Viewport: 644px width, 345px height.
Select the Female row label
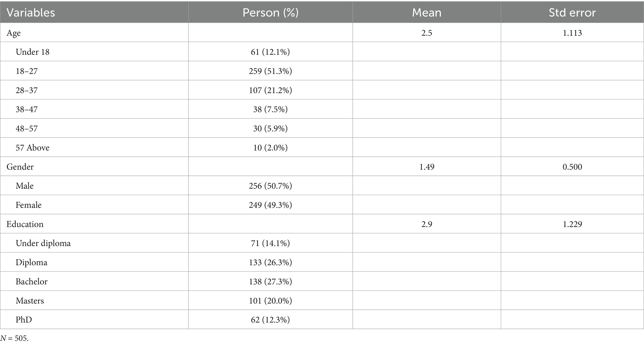[28, 205]
